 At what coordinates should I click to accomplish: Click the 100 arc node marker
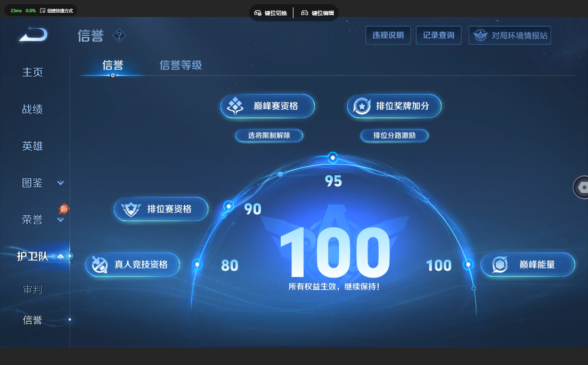click(x=468, y=264)
